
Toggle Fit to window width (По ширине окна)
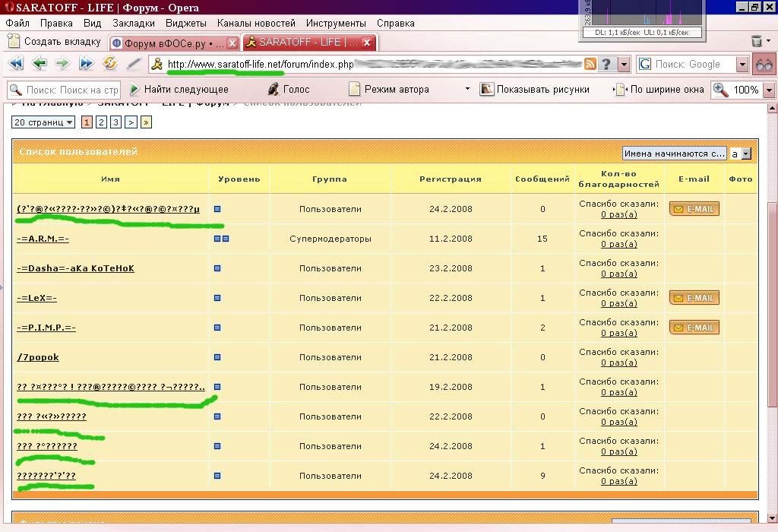tap(621, 89)
